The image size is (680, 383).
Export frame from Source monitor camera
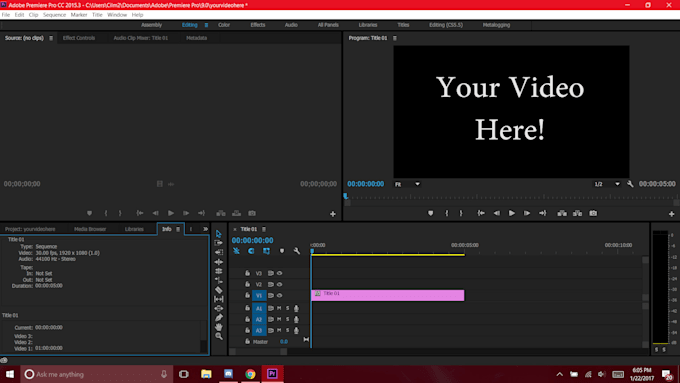pos(252,213)
